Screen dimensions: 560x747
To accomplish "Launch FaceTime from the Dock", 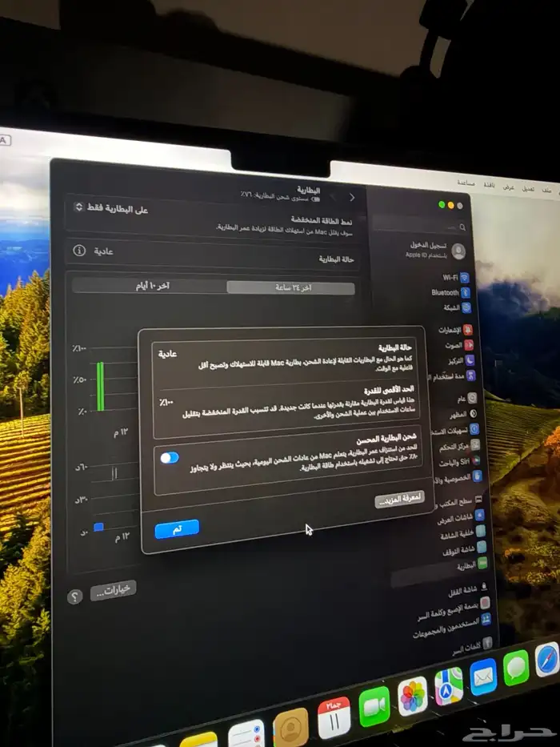I will (374, 706).
